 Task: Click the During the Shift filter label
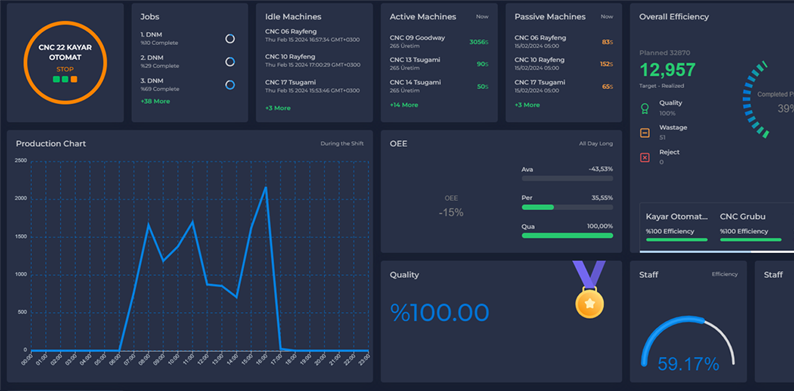342,144
